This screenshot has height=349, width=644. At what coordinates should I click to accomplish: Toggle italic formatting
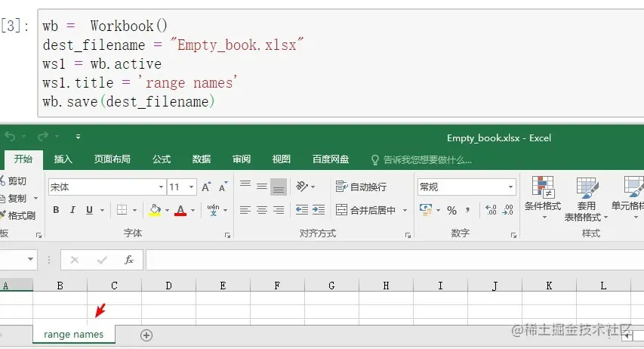72,210
